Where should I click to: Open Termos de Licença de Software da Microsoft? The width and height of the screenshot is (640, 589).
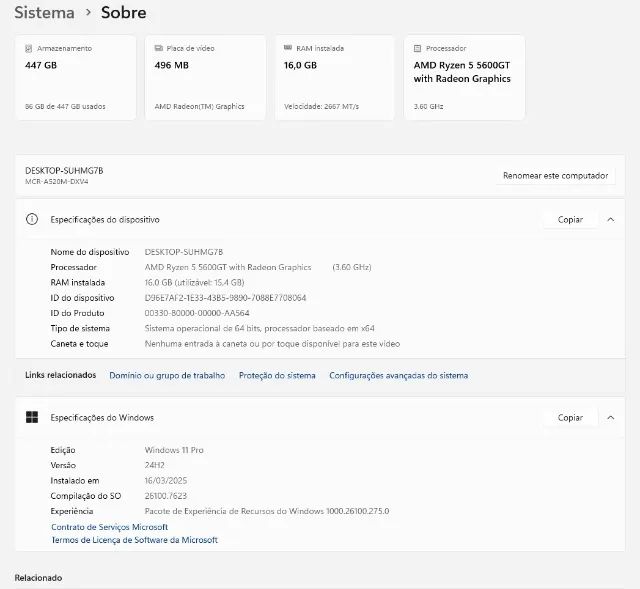click(134, 540)
